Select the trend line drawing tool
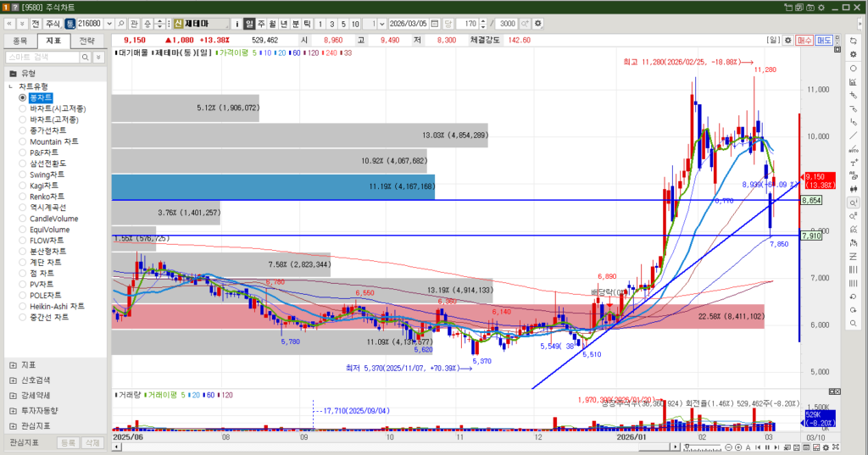Viewport: 868px width, 455px height. click(x=853, y=136)
